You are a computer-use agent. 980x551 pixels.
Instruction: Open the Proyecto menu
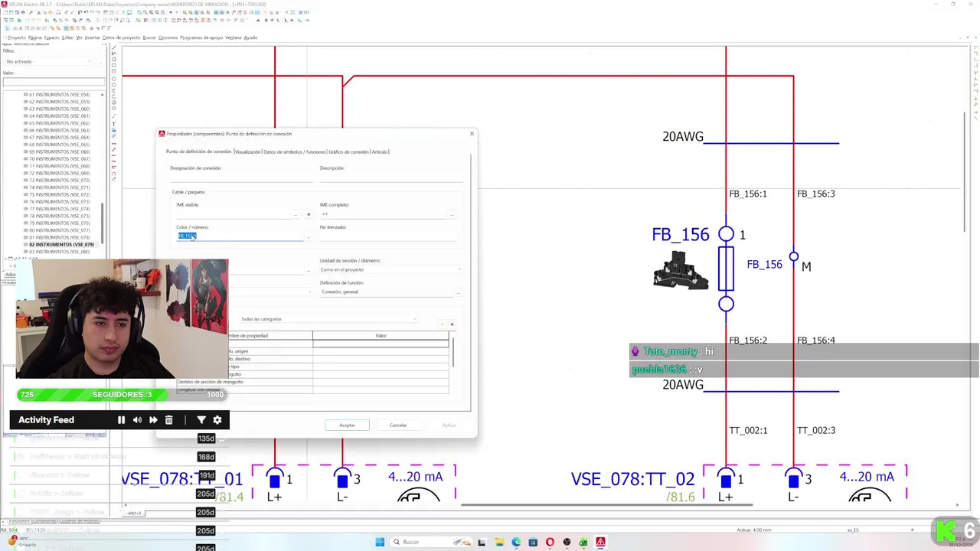(16, 37)
